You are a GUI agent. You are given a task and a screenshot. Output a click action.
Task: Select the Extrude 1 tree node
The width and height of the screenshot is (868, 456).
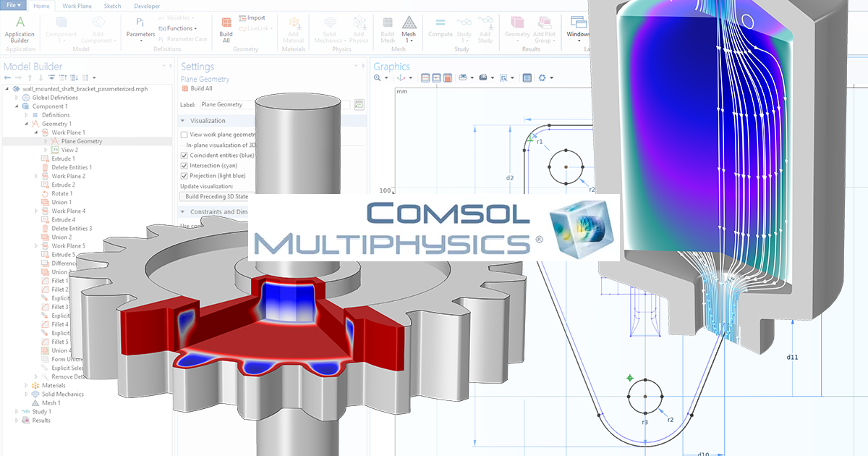(63, 159)
